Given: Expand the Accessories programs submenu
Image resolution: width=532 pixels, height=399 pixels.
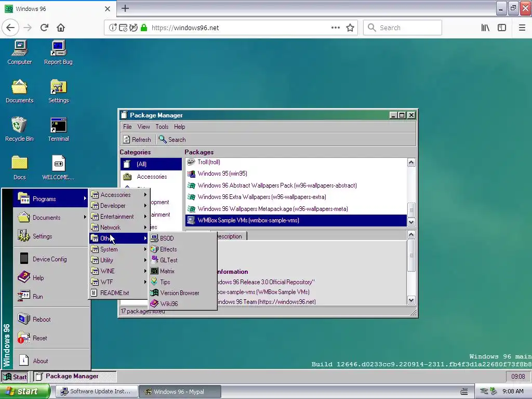Looking at the screenshot, I should click(x=119, y=194).
